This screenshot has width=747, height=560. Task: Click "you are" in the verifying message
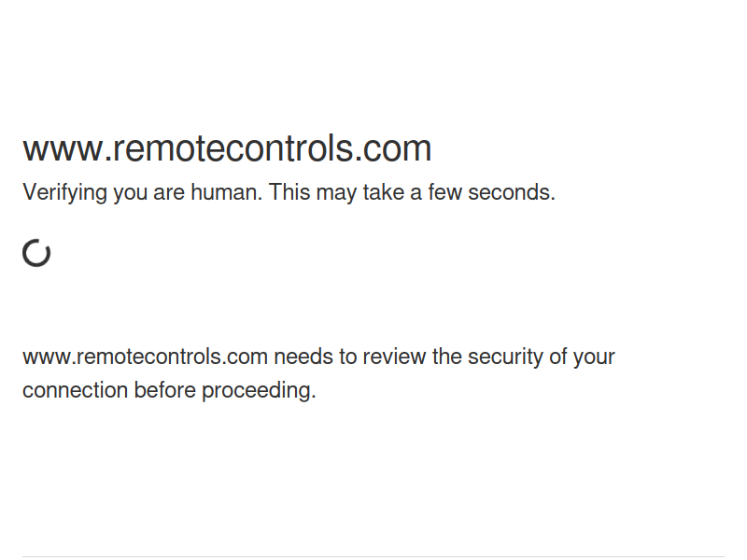(x=148, y=192)
